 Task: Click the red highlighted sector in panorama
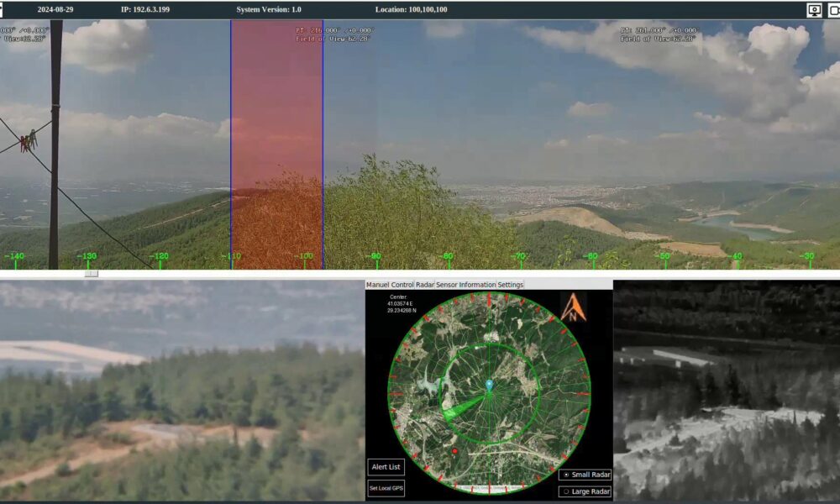click(276, 143)
